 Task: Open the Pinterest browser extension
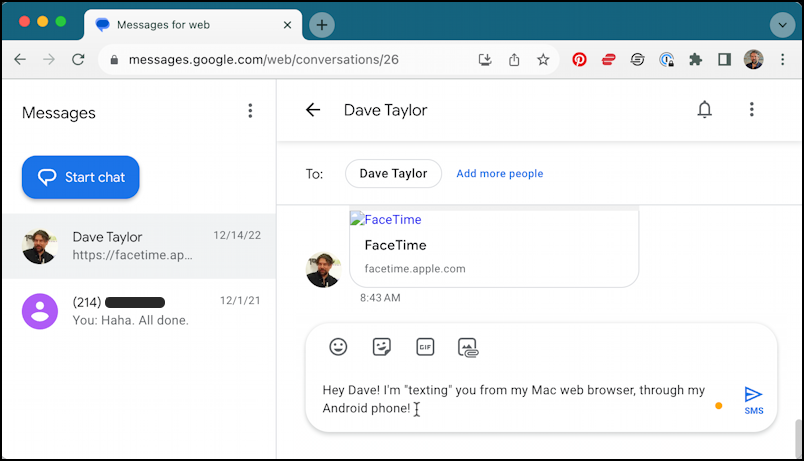[x=579, y=60]
